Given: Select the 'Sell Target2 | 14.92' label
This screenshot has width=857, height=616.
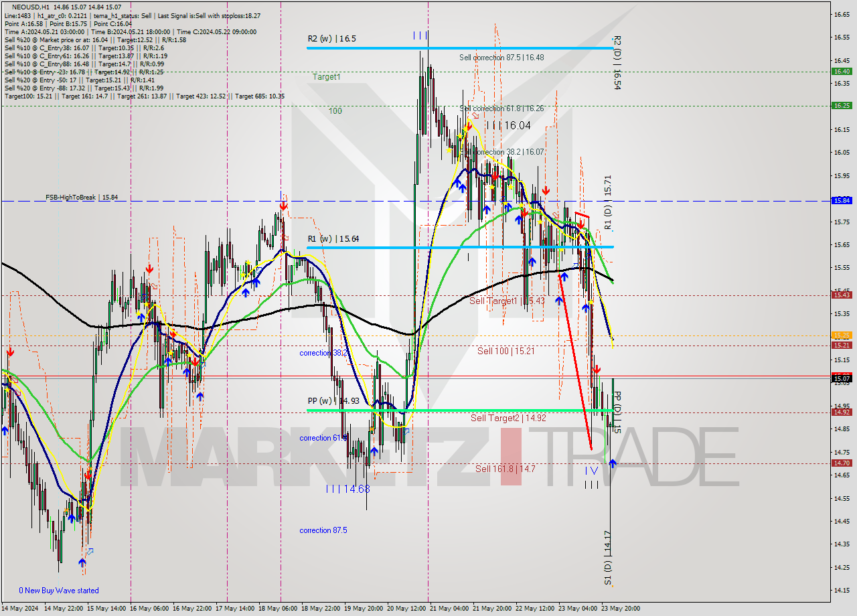Looking at the screenshot, I should pyautogui.click(x=508, y=418).
